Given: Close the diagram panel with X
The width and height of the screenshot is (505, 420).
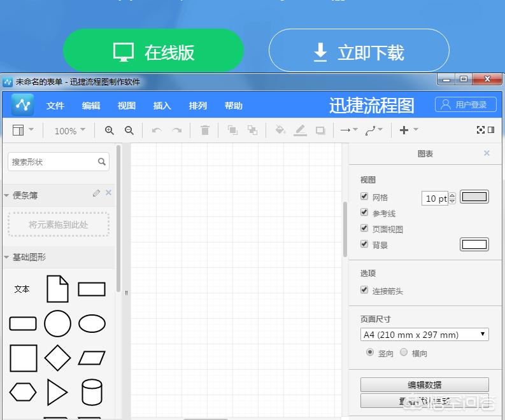Looking at the screenshot, I should point(487,153).
